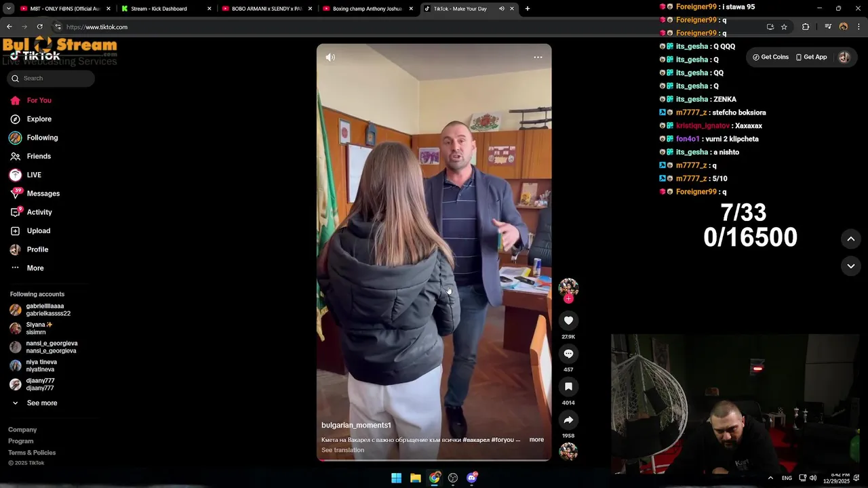Bookmark the video to favorites

pyautogui.click(x=568, y=386)
